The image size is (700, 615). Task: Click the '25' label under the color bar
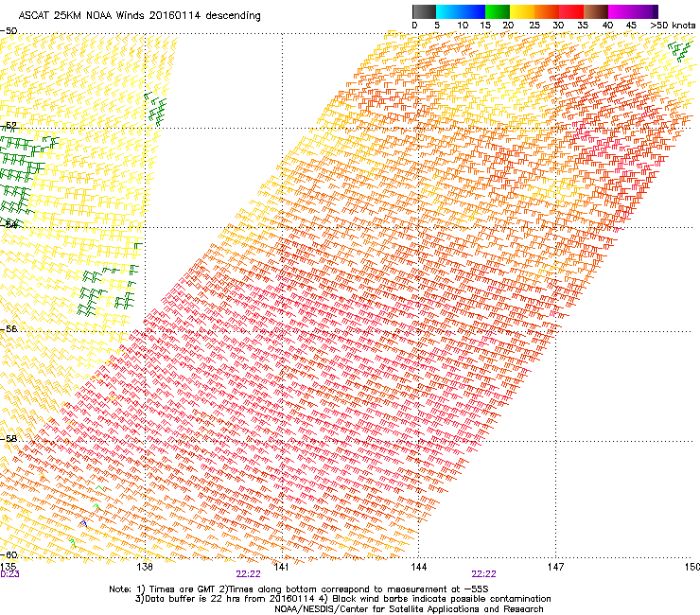[x=534, y=25]
